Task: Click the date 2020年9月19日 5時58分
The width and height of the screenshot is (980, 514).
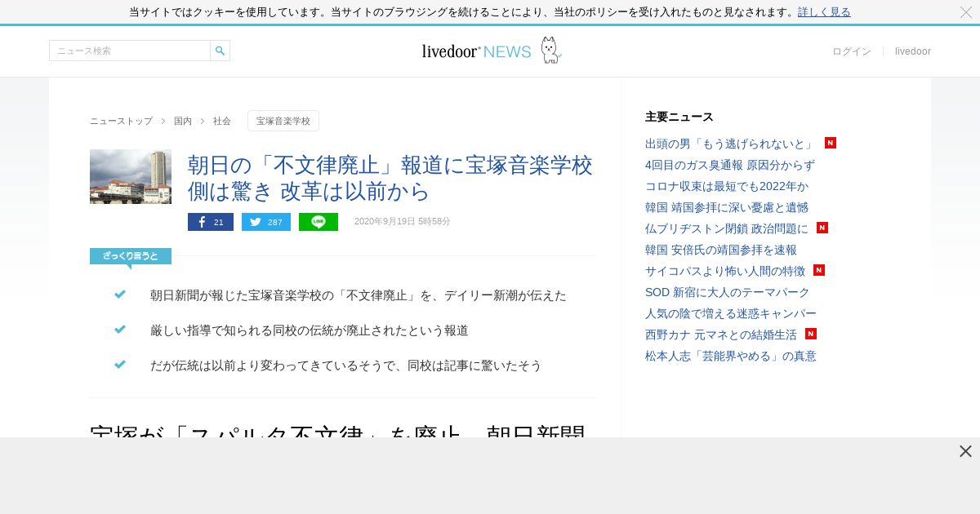Action: point(403,222)
